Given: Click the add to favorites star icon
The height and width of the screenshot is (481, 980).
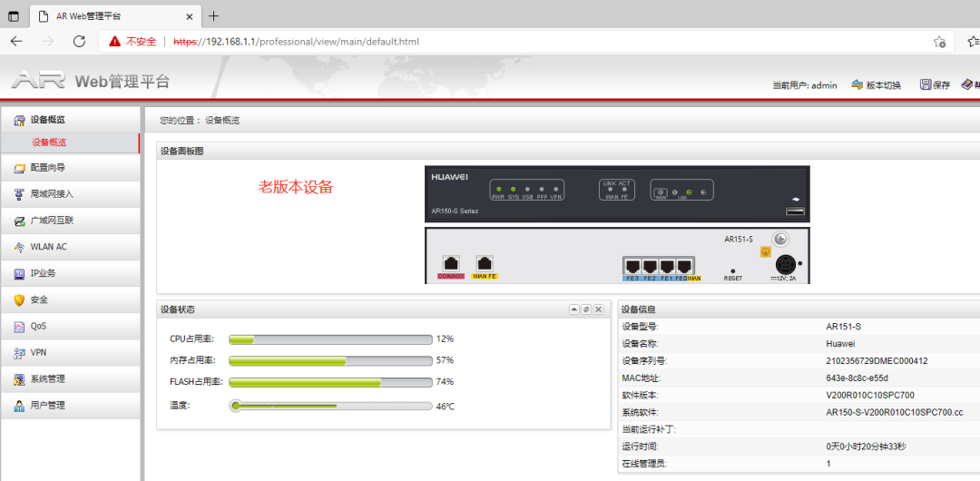Looking at the screenshot, I should point(939,42).
